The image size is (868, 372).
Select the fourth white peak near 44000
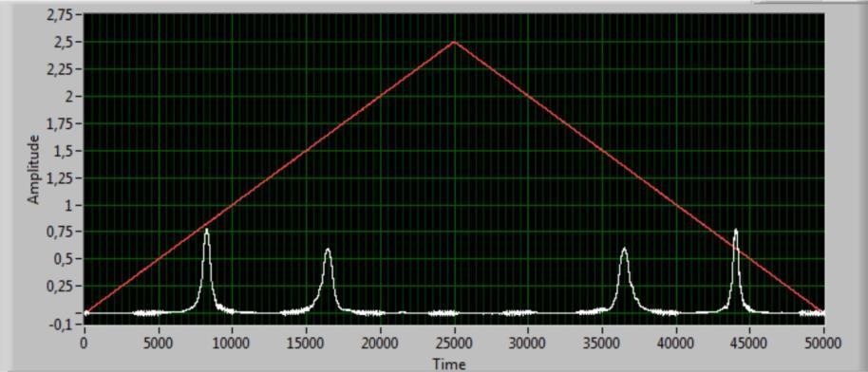736,231
